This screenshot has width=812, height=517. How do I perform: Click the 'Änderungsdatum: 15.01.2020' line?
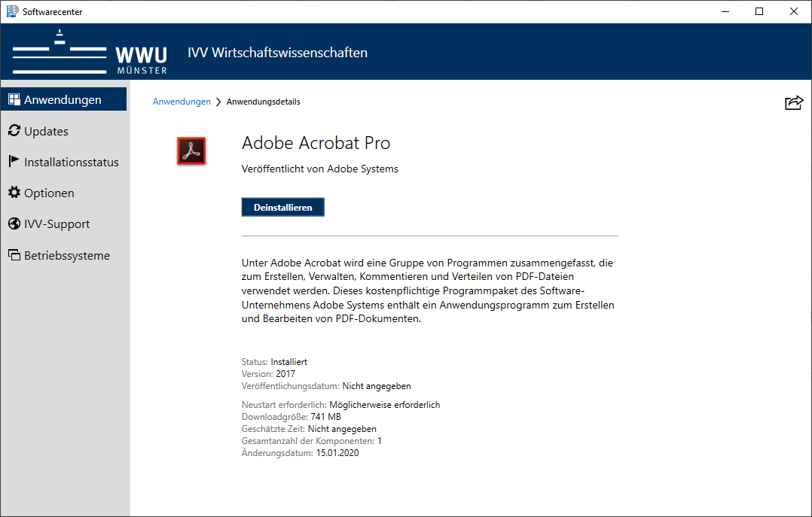coord(300,453)
